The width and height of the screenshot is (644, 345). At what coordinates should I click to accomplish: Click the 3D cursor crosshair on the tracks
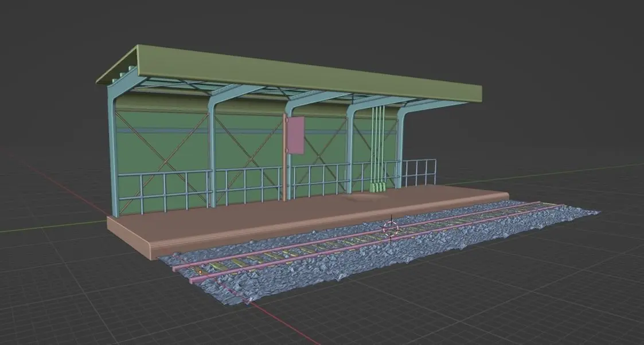[391, 228]
